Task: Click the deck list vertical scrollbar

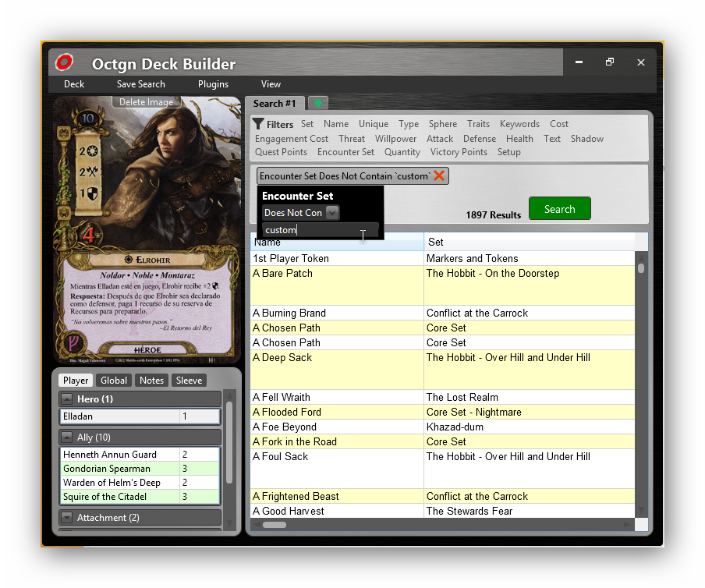Action: coord(229,443)
